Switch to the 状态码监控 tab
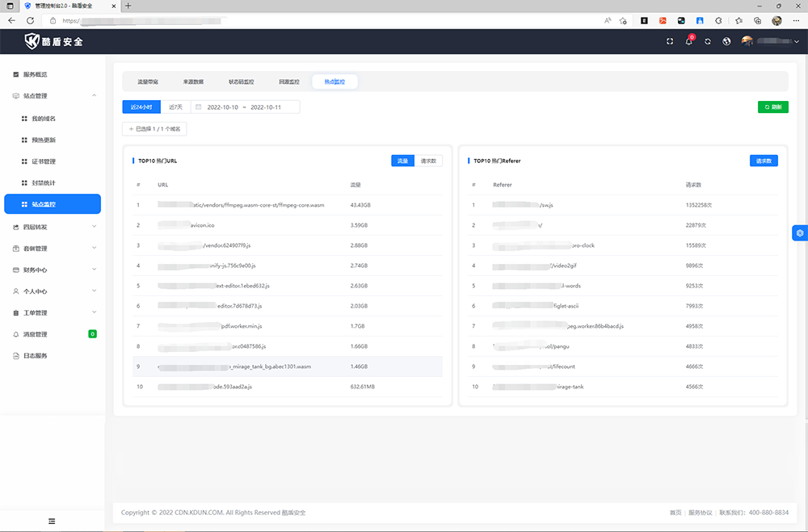 (241, 82)
